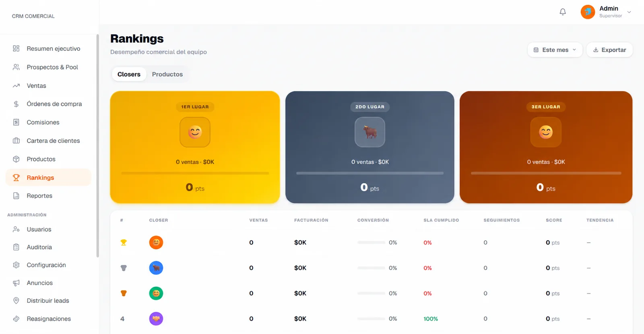Screen dimensions: 644x334
Task: Click the bull avatar in 2do lugar card
Action: [x=370, y=132]
